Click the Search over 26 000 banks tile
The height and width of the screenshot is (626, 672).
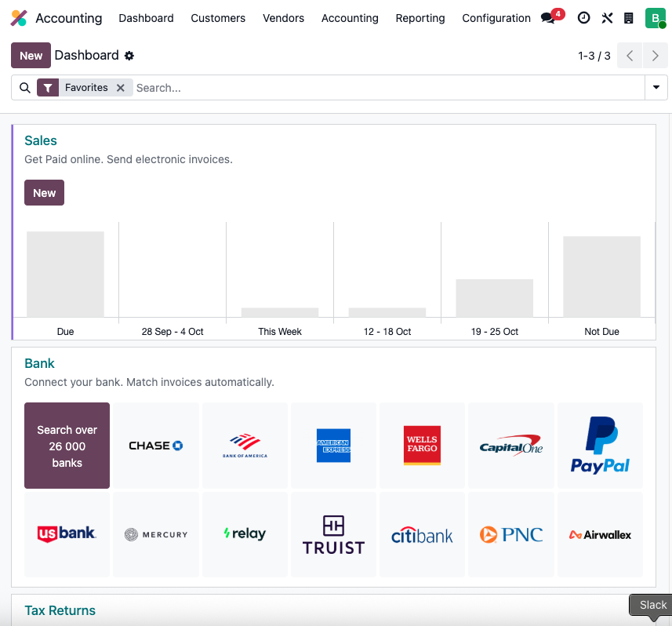pos(67,446)
